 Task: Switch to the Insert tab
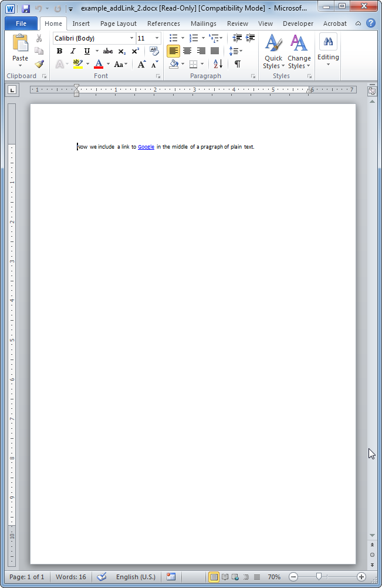81,23
